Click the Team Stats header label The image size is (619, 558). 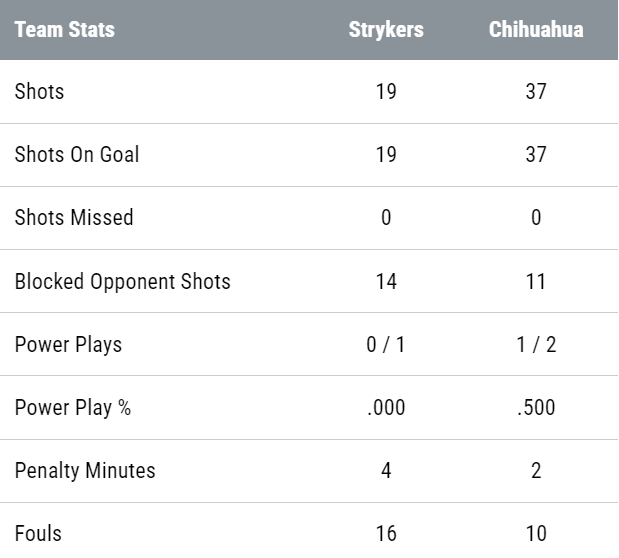[x=65, y=30]
